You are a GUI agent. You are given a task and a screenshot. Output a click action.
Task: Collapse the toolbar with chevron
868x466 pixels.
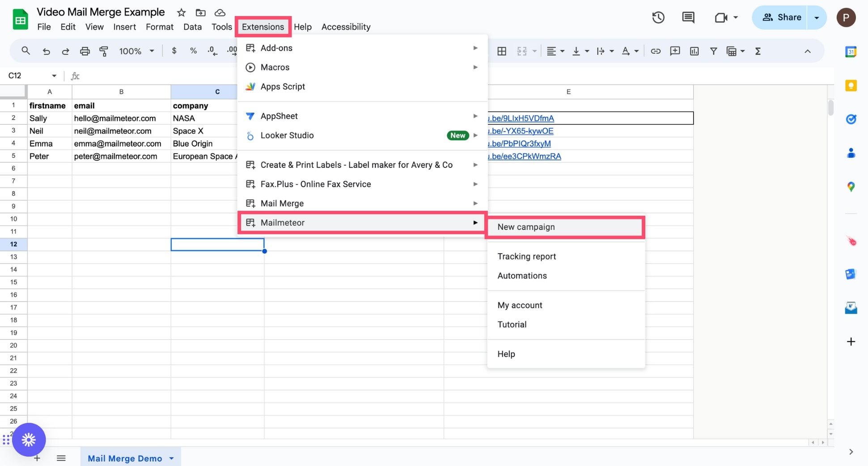click(807, 51)
